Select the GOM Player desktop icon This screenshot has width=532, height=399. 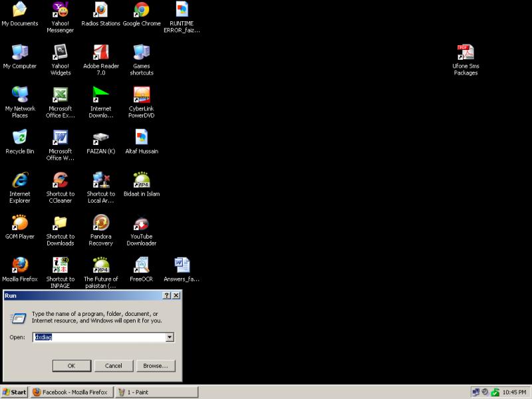click(20, 223)
